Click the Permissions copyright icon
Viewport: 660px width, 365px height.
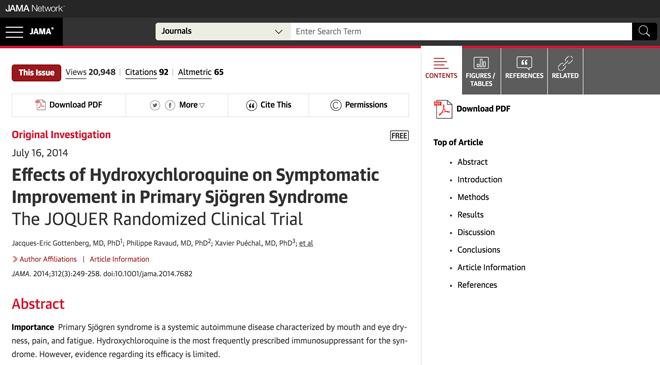coord(335,105)
